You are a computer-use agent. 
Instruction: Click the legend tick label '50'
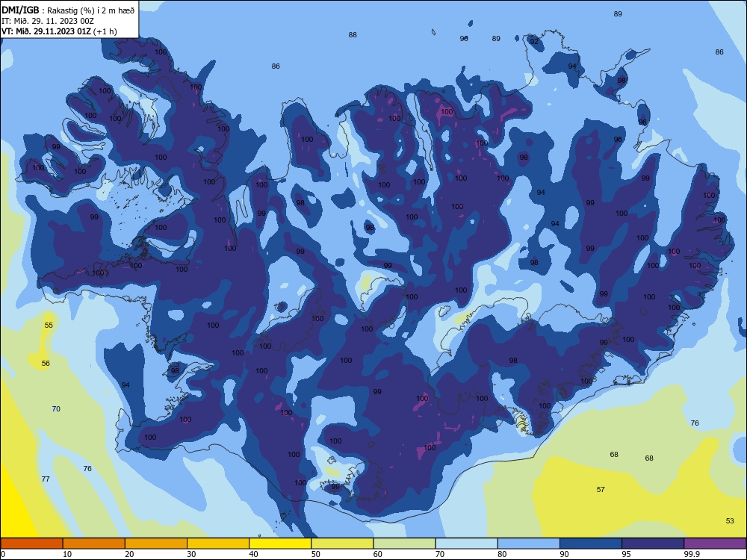pyautogui.click(x=316, y=554)
